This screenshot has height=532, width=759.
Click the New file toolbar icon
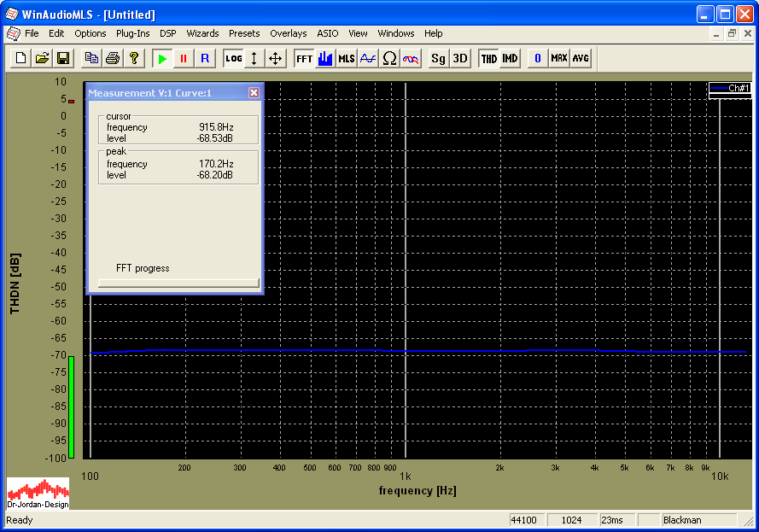tap(20, 58)
